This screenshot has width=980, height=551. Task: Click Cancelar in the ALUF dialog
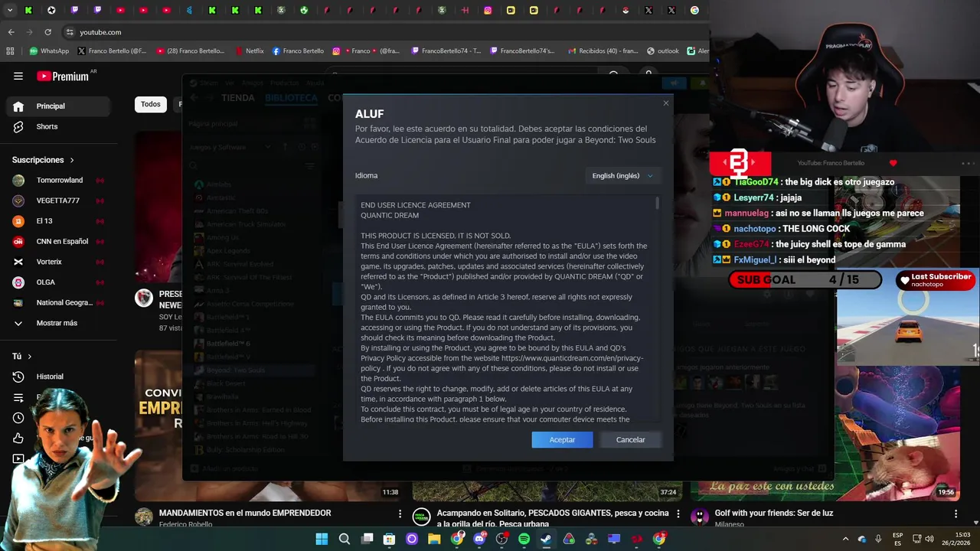point(631,439)
